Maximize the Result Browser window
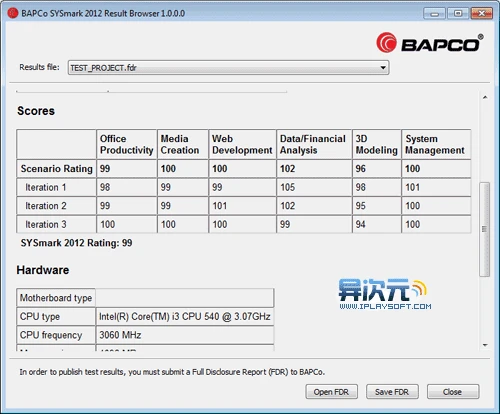The width and height of the screenshot is (500, 414). click(458, 14)
